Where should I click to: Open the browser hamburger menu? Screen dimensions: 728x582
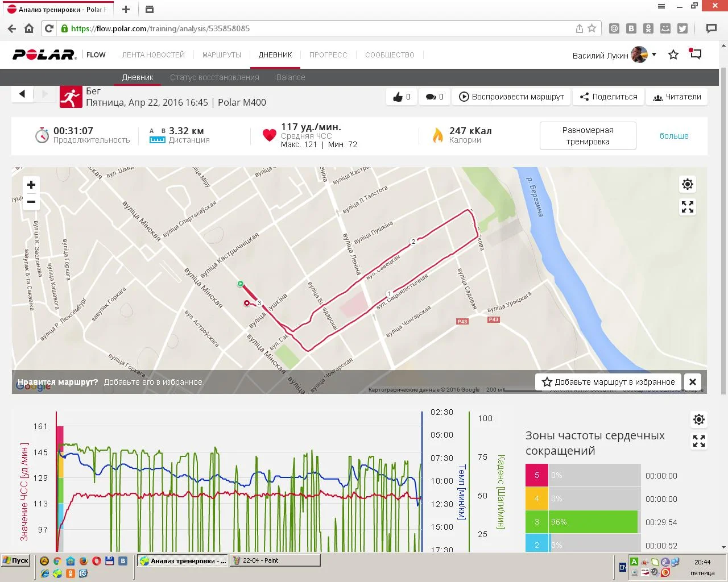(x=661, y=6)
